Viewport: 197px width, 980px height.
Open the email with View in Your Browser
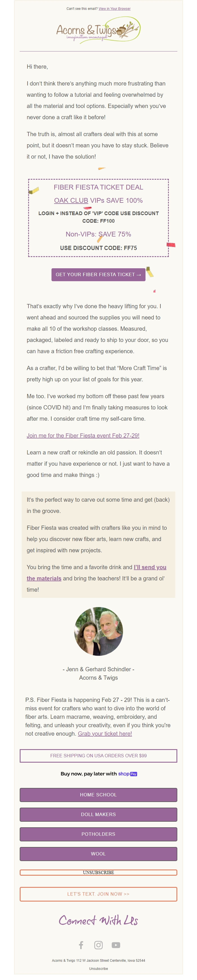point(115,8)
